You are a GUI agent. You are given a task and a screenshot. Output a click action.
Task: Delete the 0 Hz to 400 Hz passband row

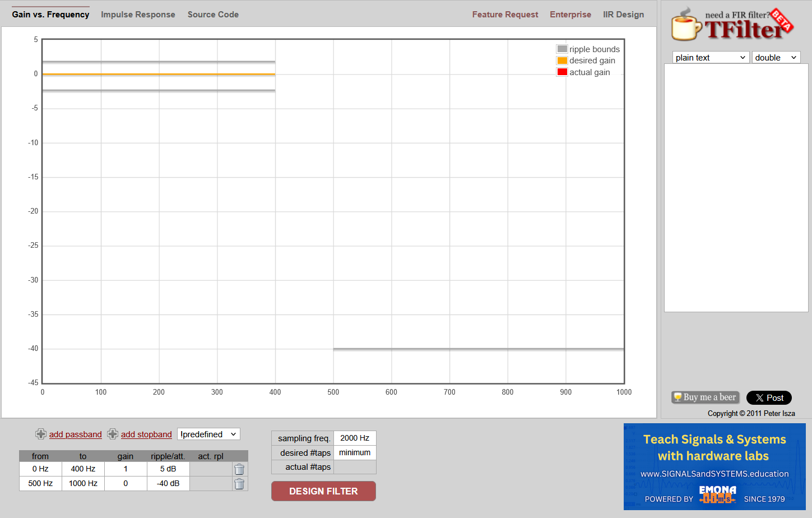[x=239, y=469]
